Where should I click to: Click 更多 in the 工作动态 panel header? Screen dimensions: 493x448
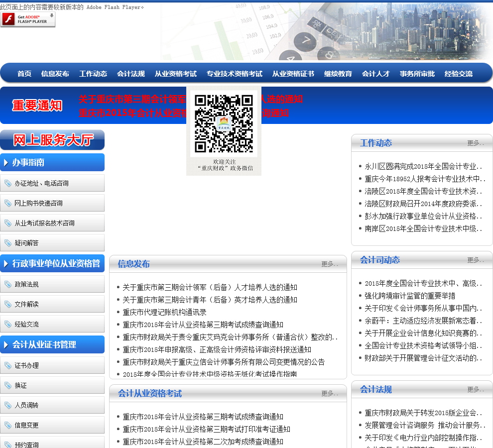476,143
